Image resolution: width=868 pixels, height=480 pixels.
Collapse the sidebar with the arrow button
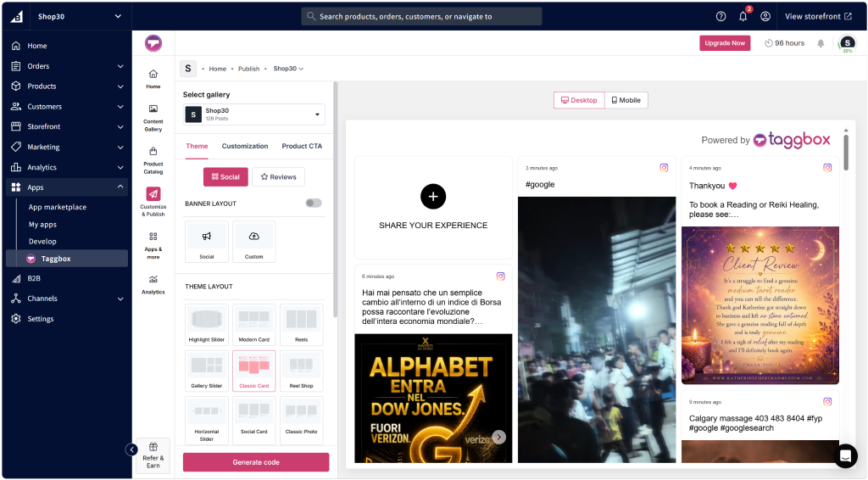(x=131, y=449)
